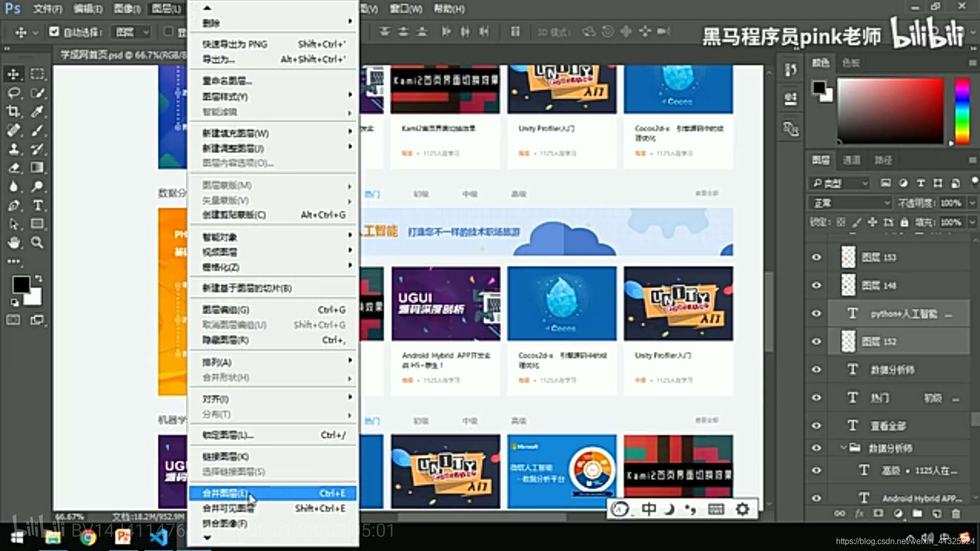Pick the Eyedropper tool
980x551 pixels.
click(37, 112)
